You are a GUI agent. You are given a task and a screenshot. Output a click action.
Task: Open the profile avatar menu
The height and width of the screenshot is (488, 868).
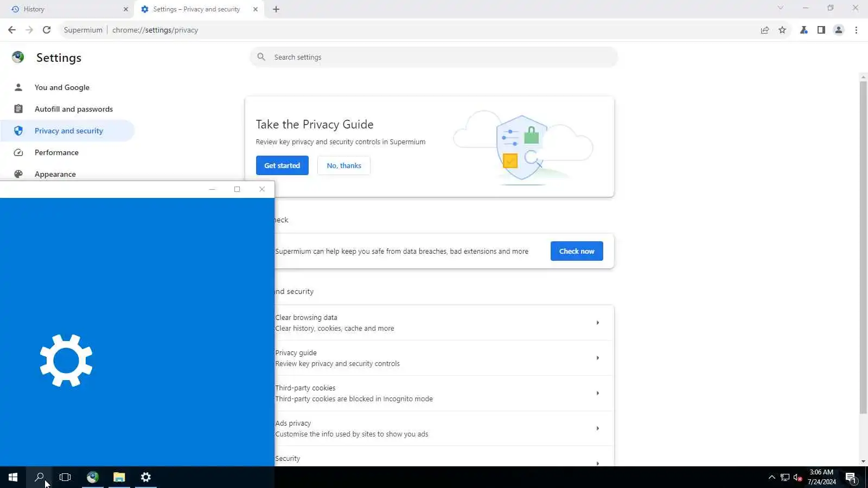839,30
